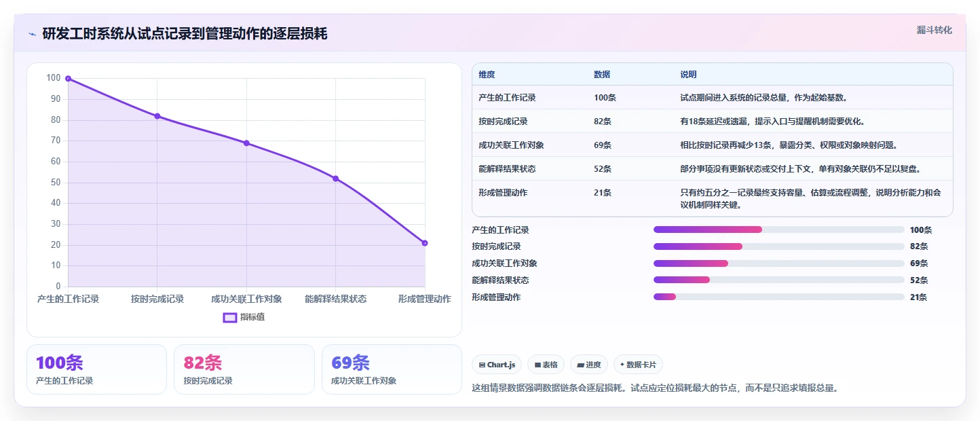
Task: Click x-axis label 按时完成记录
Action: 157,299
